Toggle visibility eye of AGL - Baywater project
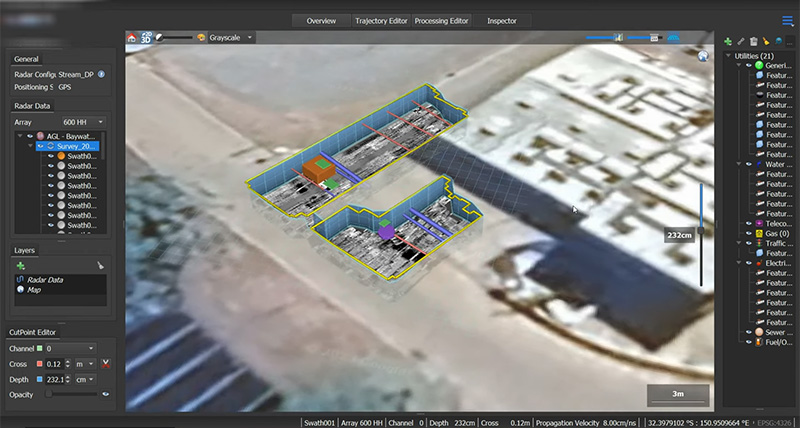800x428 pixels. coord(30,135)
